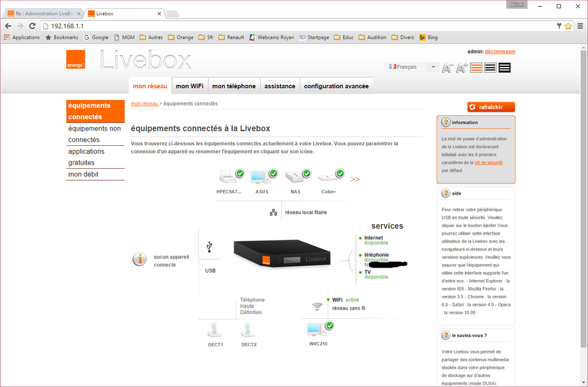
Task: Select the high-contrast black display theme
Action: 504,68
